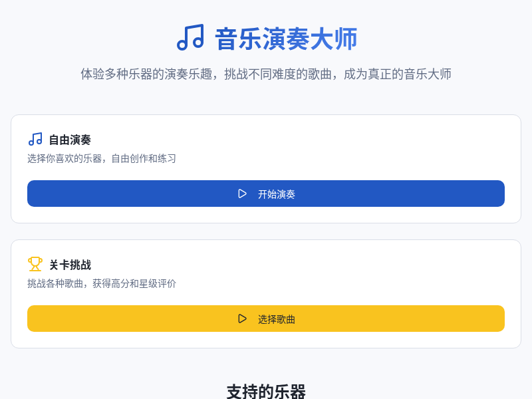Click the 自由演奏 heading text
This screenshot has height=399, width=532.
(x=70, y=140)
